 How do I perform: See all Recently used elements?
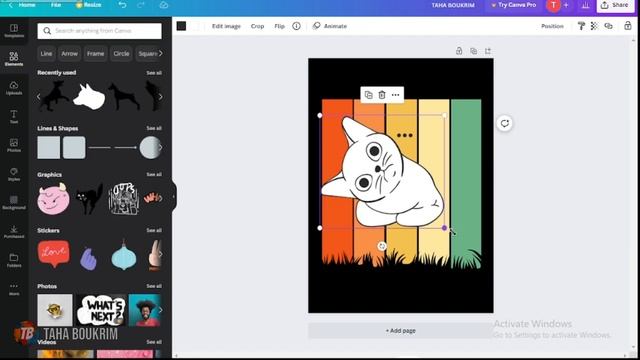tap(154, 73)
